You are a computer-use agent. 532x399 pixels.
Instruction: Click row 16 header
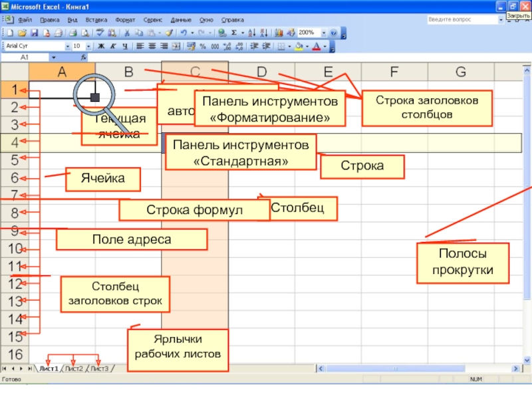pyautogui.click(x=14, y=354)
